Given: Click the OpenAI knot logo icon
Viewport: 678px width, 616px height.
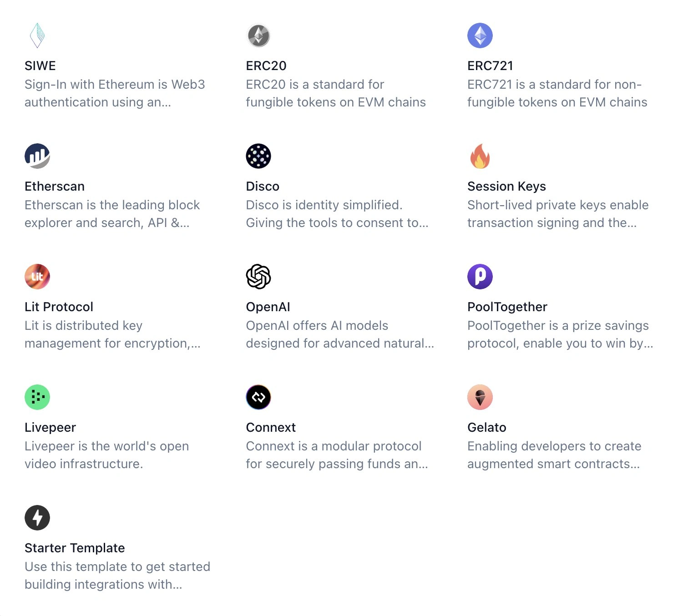Looking at the screenshot, I should (x=258, y=277).
